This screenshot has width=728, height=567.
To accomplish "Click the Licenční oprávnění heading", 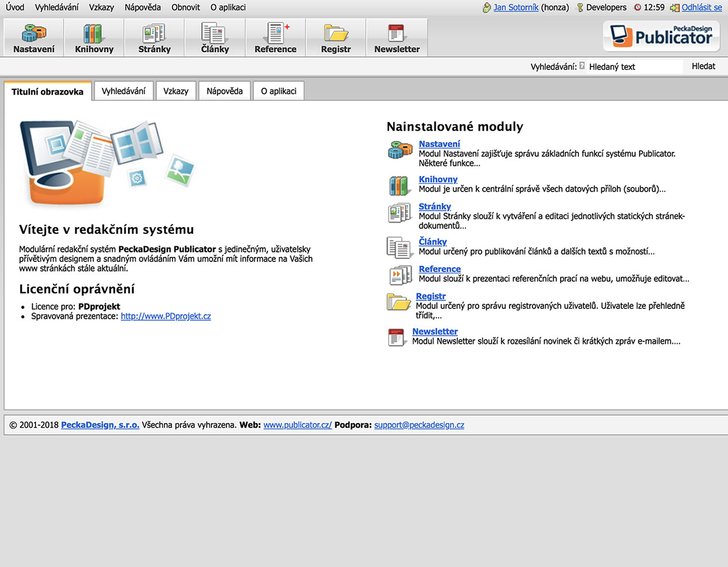I will tap(77, 289).
